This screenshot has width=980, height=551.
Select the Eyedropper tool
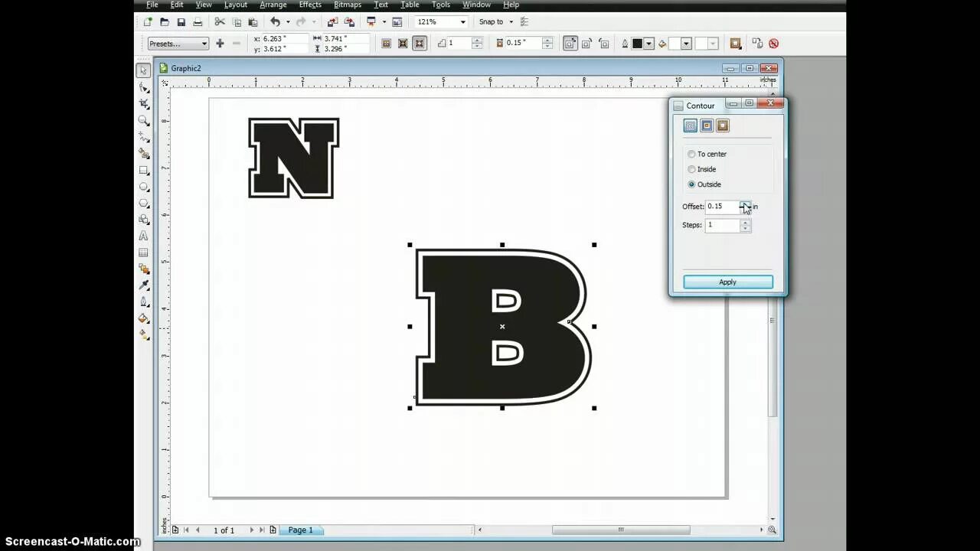tap(143, 285)
